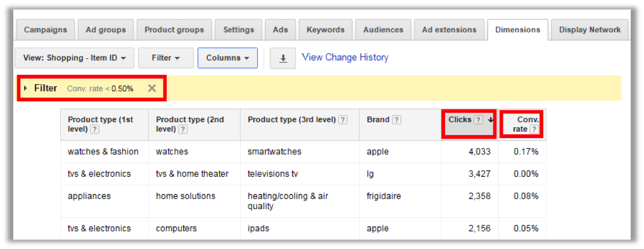Open help icon next to Brand
This screenshot has height=249, width=644.
pyautogui.click(x=396, y=120)
